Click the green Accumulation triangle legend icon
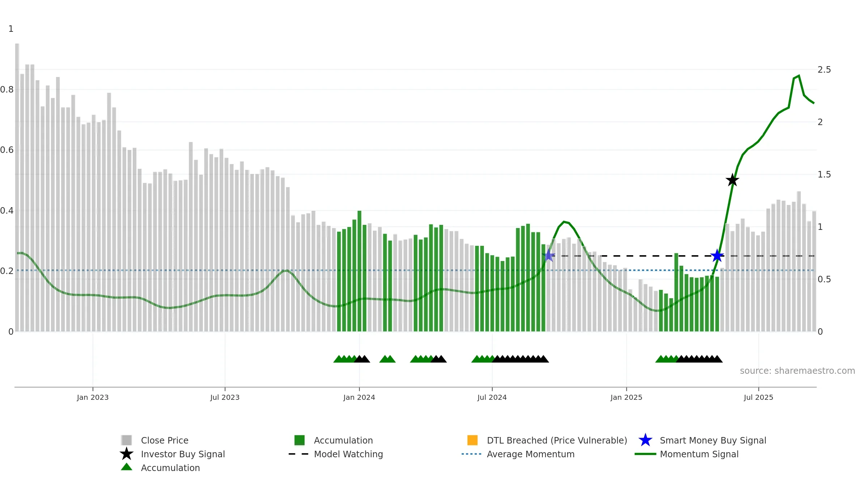The image size is (868, 488). pyautogui.click(x=127, y=467)
